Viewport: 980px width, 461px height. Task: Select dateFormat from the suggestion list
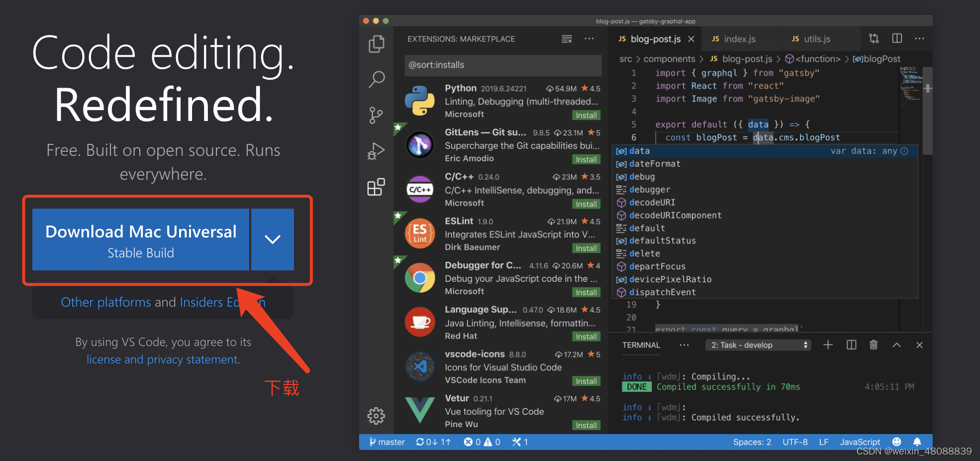[765, 164]
